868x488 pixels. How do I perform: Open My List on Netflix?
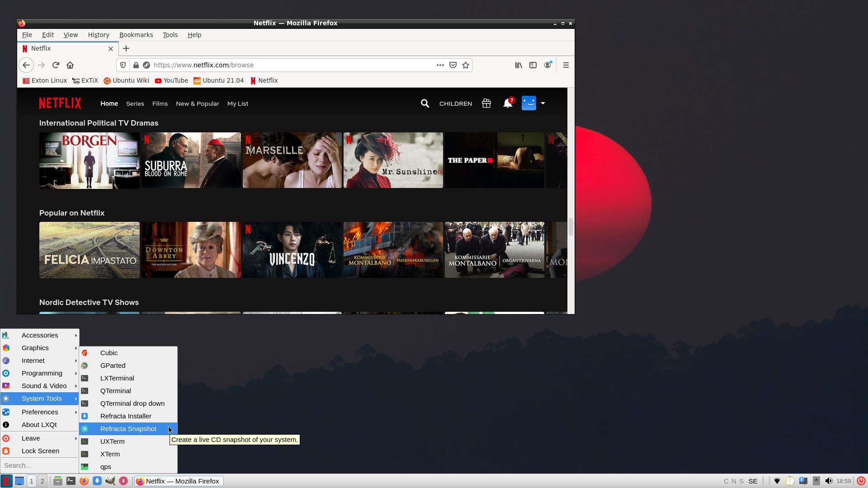tap(238, 103)
